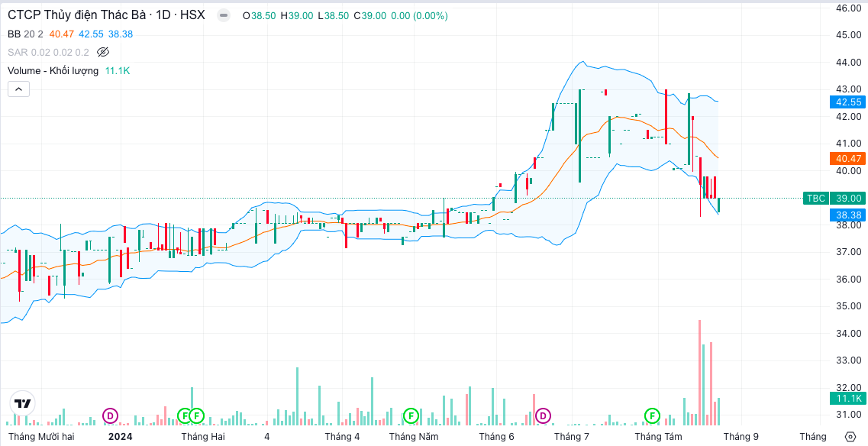Click the 41.00 price scale value

(x=849, y=144)
